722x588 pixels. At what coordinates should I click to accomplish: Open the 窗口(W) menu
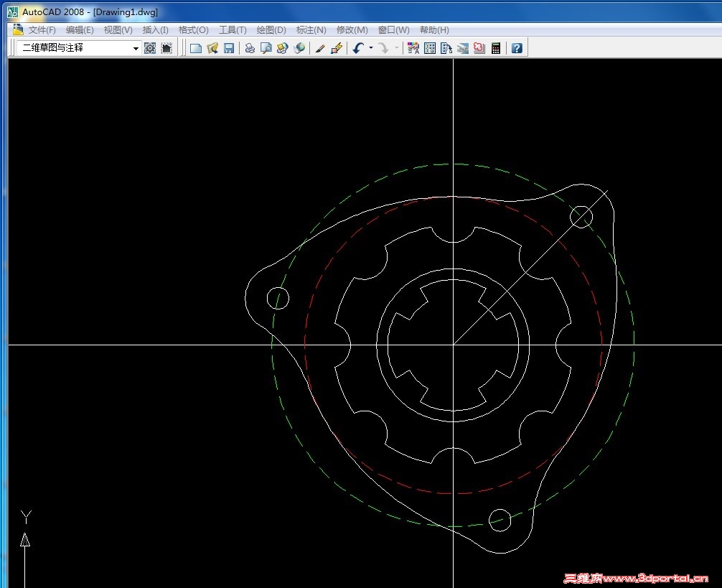(394, 30)
